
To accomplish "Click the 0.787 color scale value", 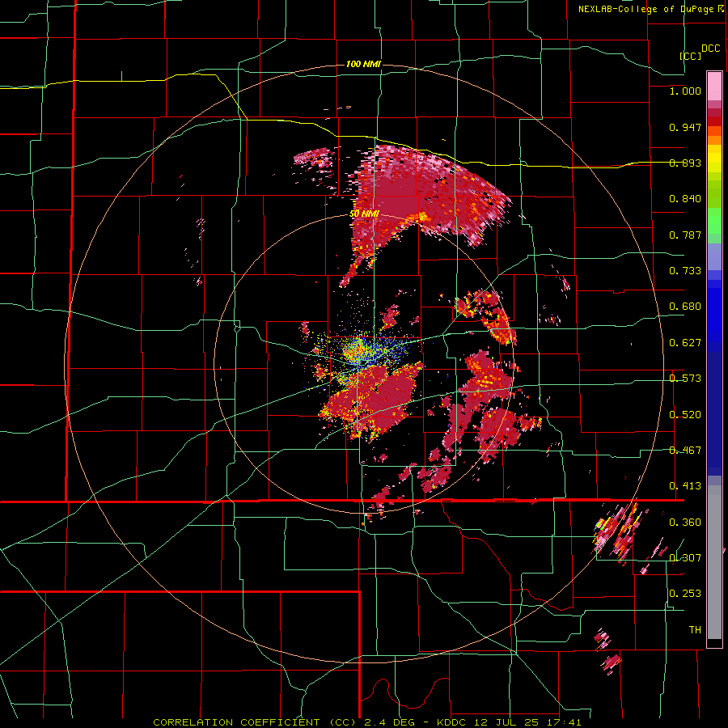I will click(x=685, y=235).
